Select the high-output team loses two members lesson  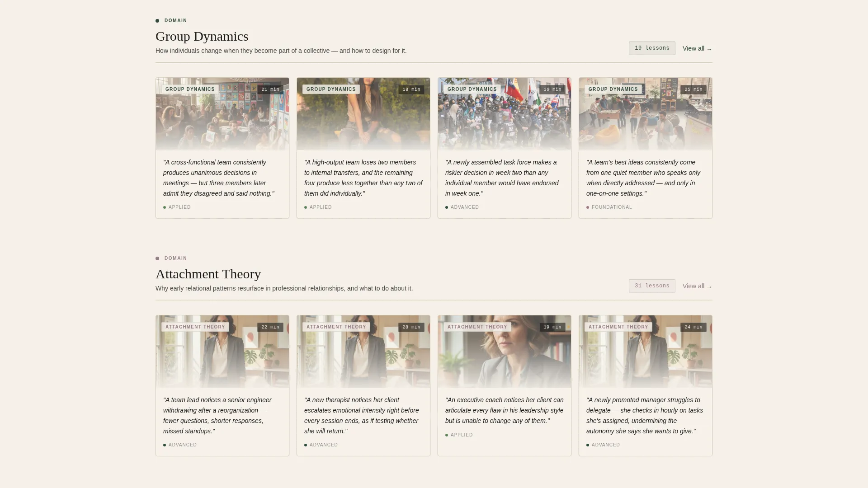(x=363, y=178)
